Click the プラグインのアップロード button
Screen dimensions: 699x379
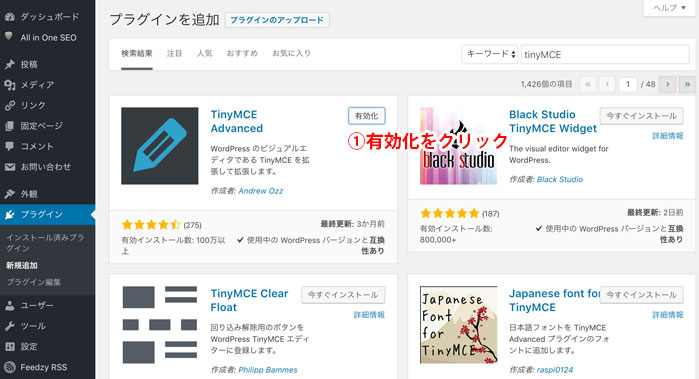pyautogui.click(x=277, y=20)
